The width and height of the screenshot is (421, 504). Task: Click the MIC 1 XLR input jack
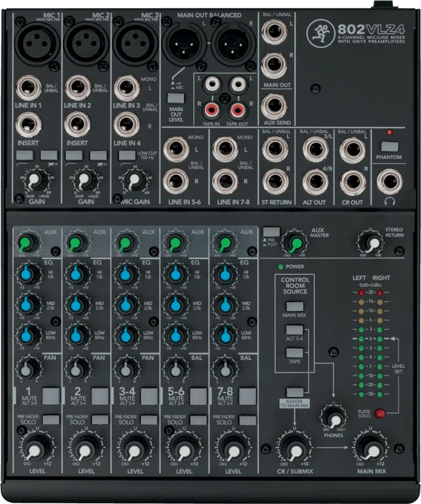tap(37, 43)
